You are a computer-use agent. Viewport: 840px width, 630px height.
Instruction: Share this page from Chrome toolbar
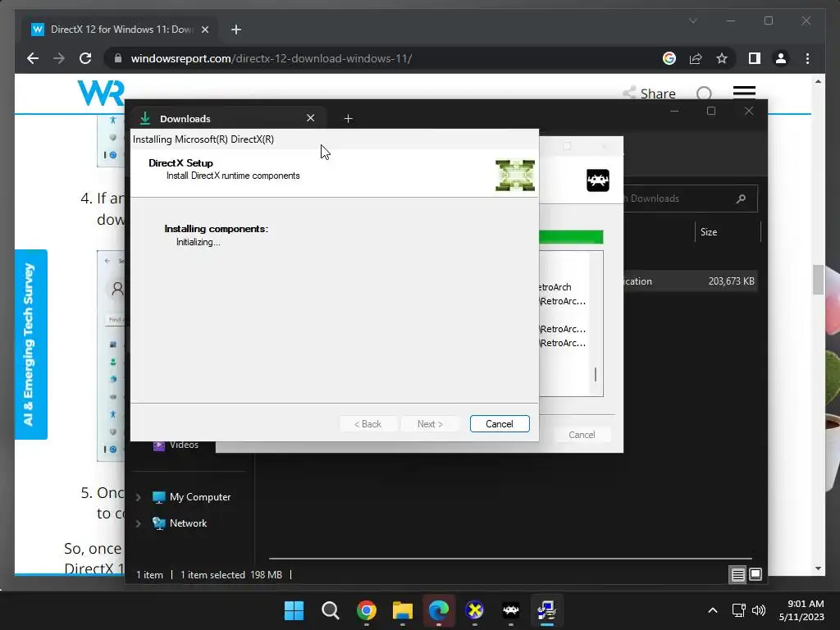tap(696, 58)
